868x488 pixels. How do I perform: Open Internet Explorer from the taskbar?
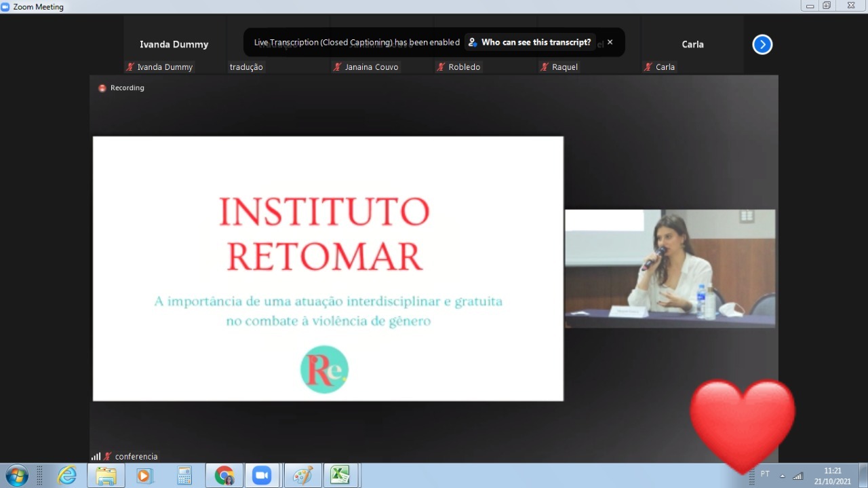tap(67, 476)
